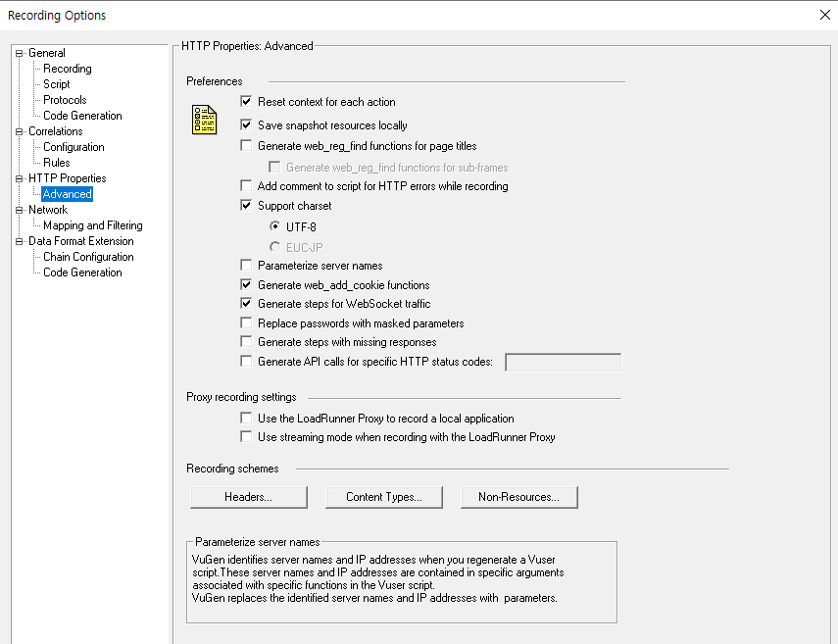This screenshot has height=644, width=838.
Task: Open Mapping and Filtering settings
Action: tap(93, 225)
